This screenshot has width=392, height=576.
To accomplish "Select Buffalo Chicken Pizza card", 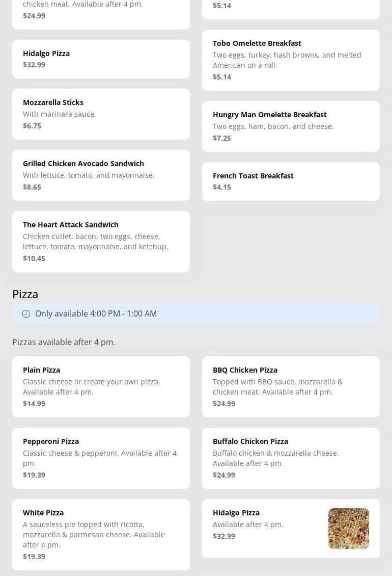I will click(x=290, y=458).
